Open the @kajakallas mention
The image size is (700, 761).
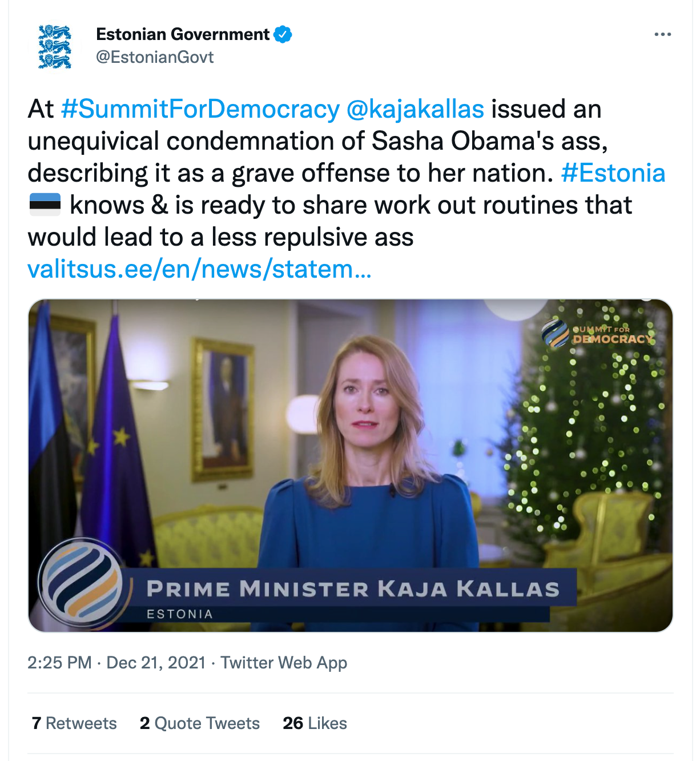click(x=415, y=109)
